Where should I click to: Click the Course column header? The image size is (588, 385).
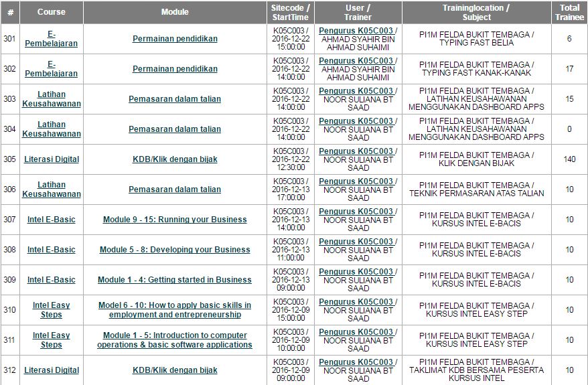(x=51, y=12)
